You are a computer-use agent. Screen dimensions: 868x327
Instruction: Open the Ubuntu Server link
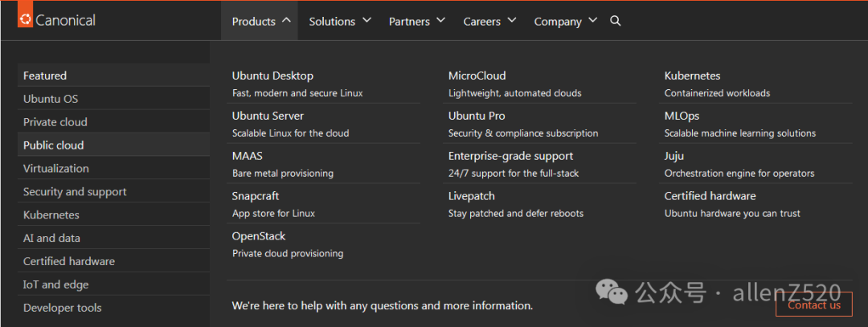pos(268,116)
